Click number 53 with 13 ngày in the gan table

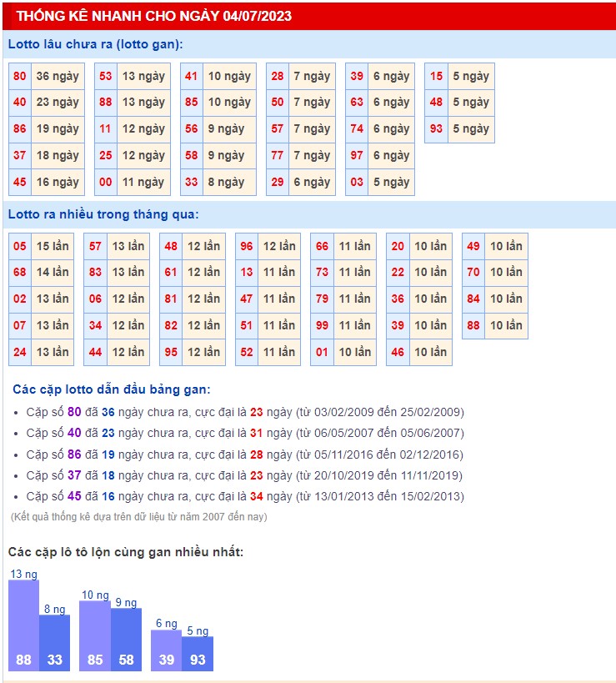point(106,76)
